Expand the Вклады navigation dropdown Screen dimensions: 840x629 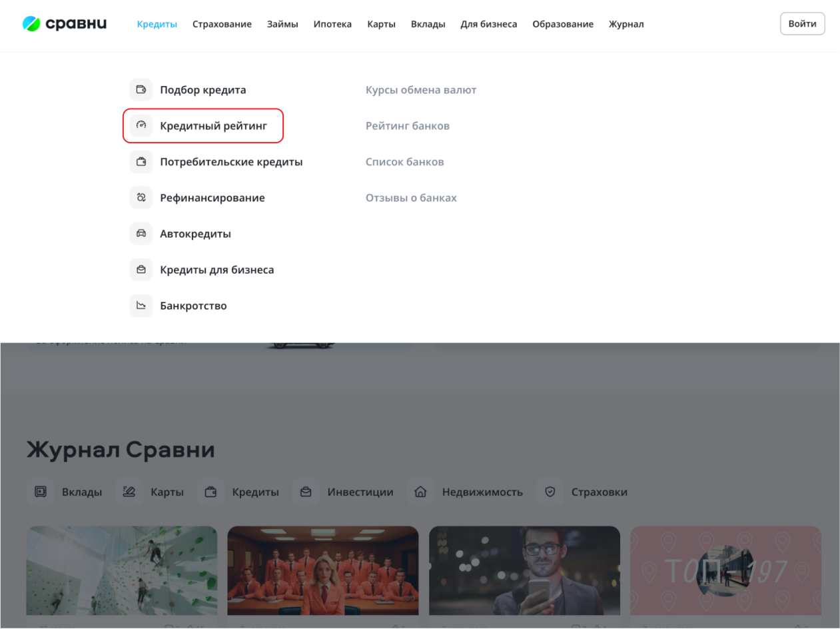coord(428,24)
